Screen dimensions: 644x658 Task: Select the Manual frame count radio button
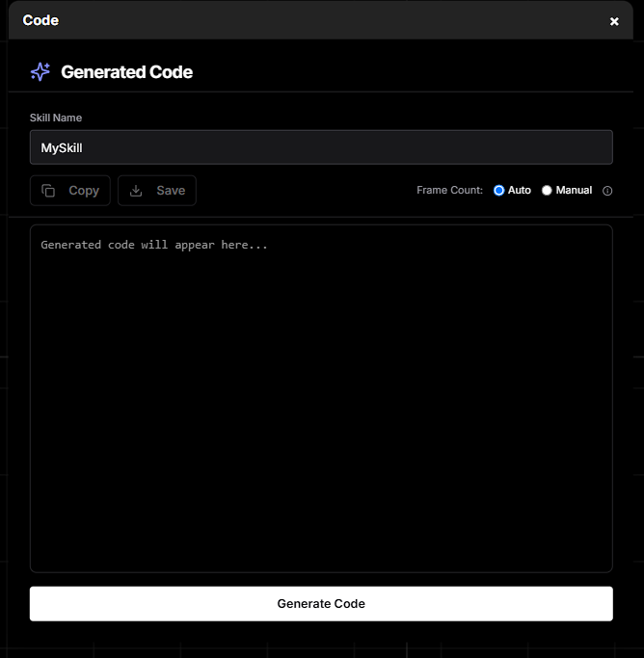pos(547,191)
